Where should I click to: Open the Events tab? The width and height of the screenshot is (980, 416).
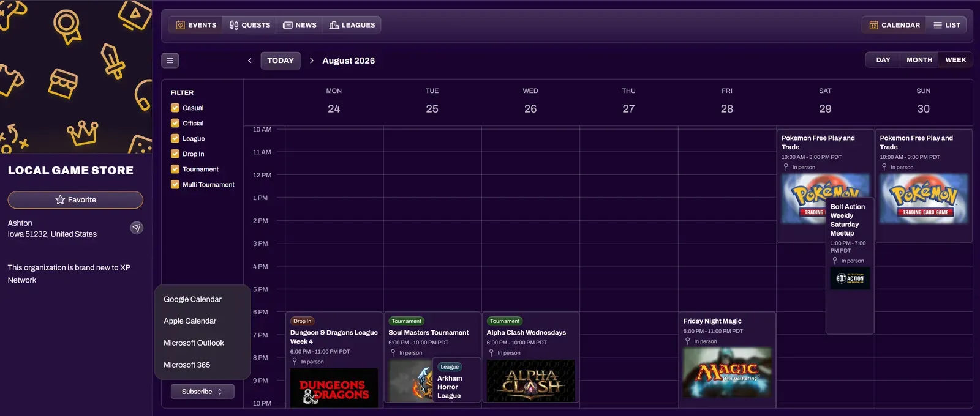(x=196, y=25)
